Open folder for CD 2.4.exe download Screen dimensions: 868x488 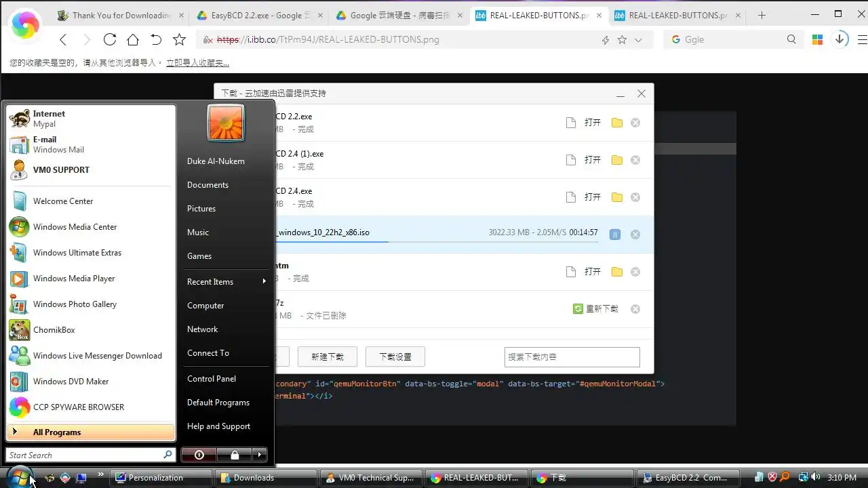click(x=616, y=197)
